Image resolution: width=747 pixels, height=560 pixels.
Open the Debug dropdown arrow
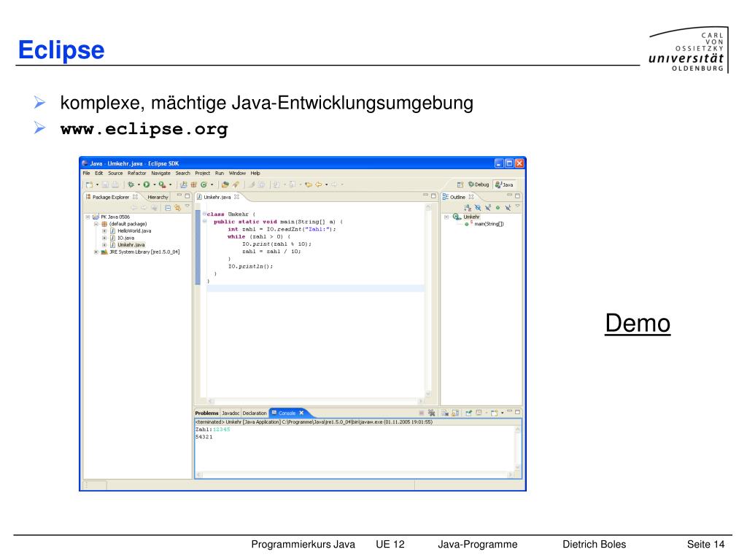[x=139, y=184]
